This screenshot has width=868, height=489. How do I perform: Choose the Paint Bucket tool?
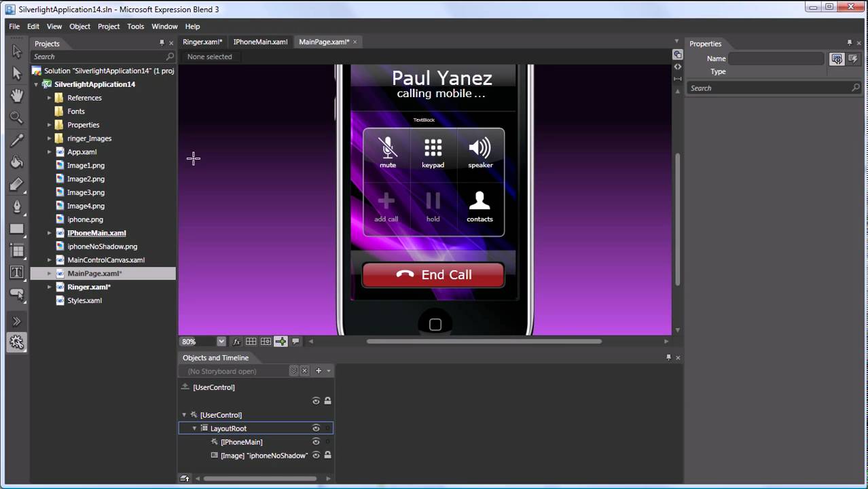pyautogui.click(x=17, y=162)
